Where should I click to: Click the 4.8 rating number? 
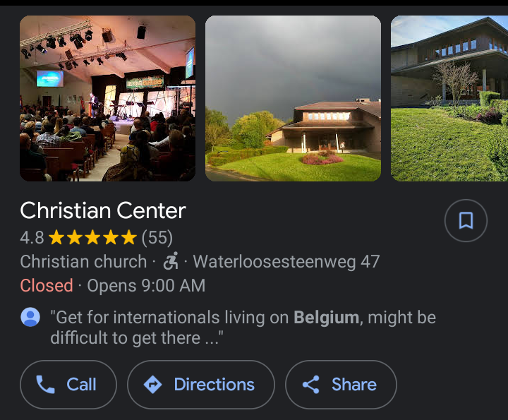click(x=32, y=238)
